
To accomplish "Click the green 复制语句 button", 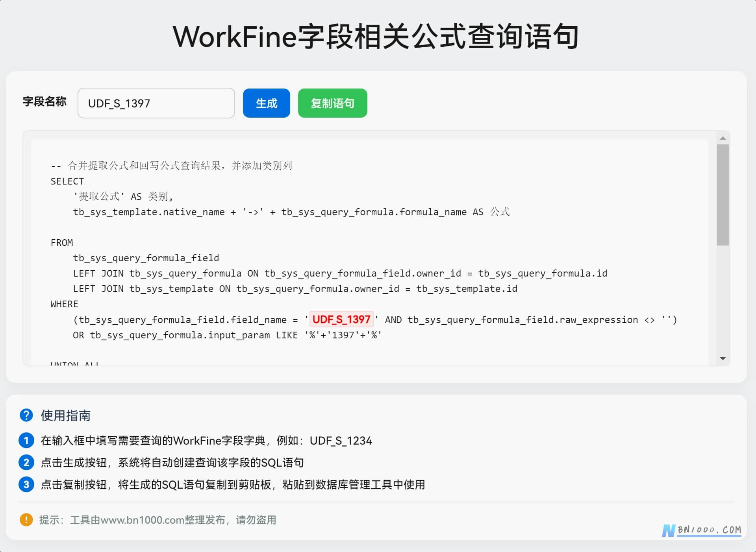I will pos(333,103).
